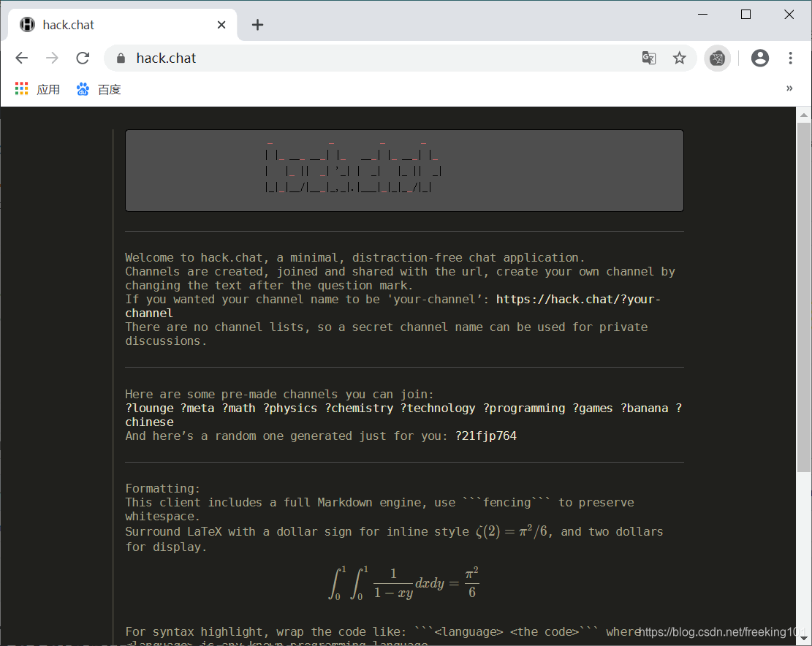Click the displayed integral LaTeX formula
This screenshot has width=812, height=646.
pos(404,583)
